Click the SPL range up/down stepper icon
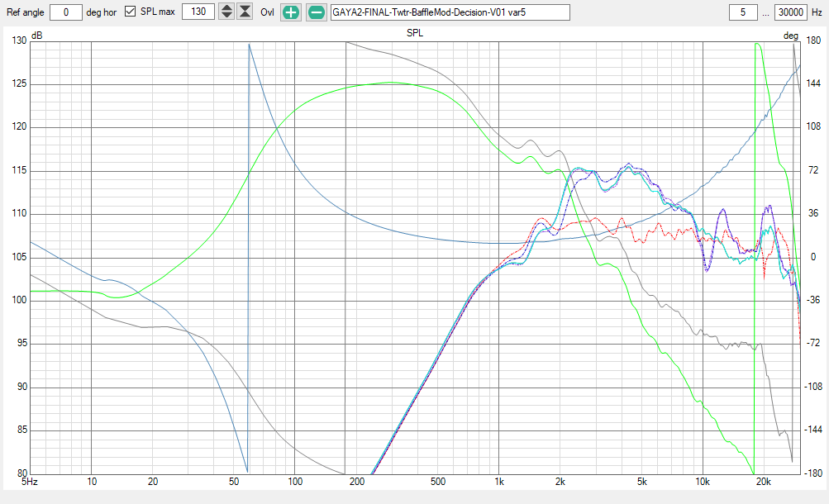 226,12
